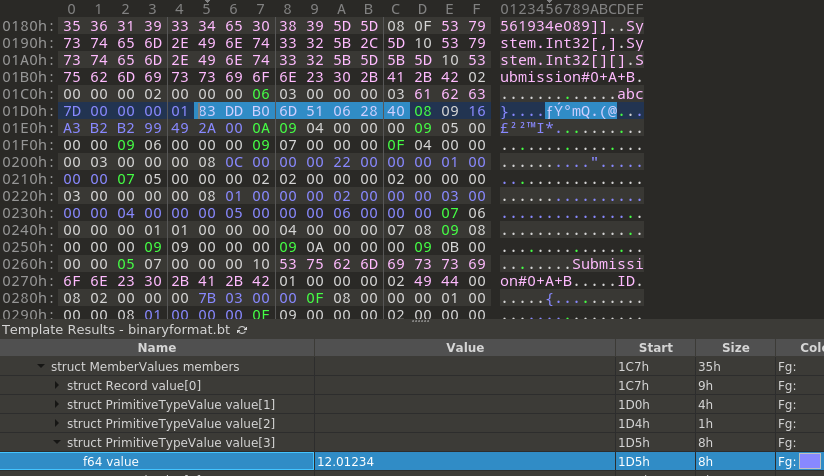
Task: Sort by the Value column header
Action: coord(465,347)
